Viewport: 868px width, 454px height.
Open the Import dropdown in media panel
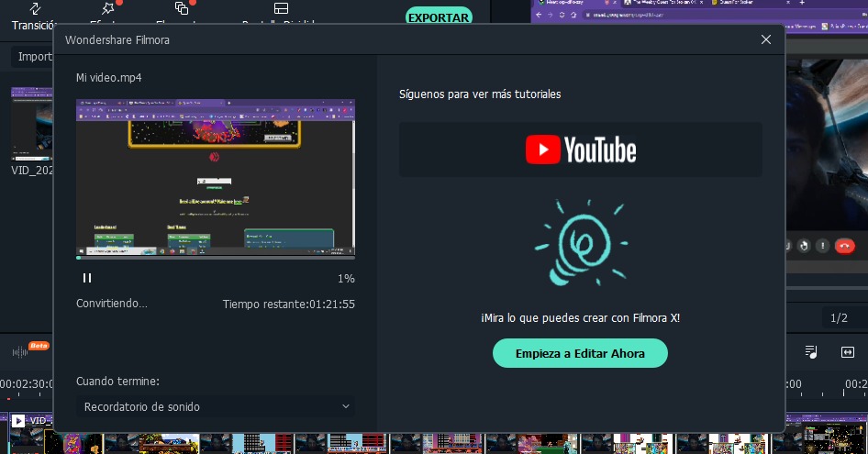(33, 57)
